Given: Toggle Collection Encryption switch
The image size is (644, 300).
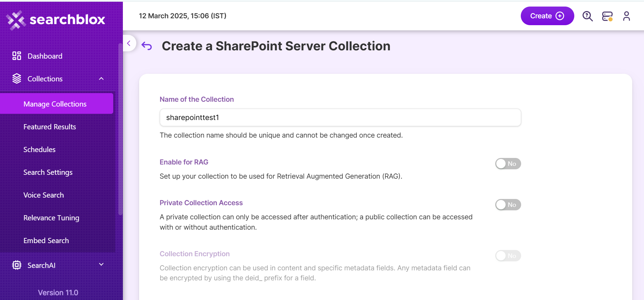Looking at the screenshot, I should click(x=508, y=256).
